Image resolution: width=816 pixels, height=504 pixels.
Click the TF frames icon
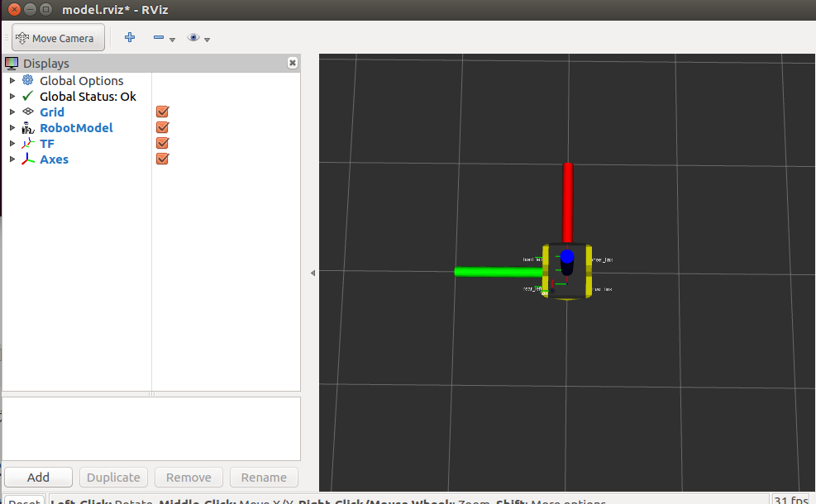click(x=27, y=143)
